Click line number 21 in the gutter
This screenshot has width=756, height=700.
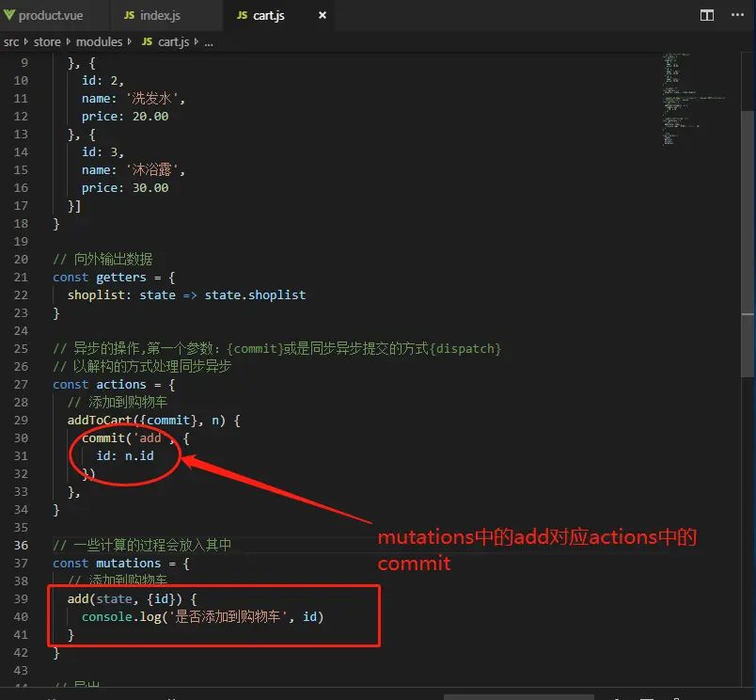click(21, 278)
